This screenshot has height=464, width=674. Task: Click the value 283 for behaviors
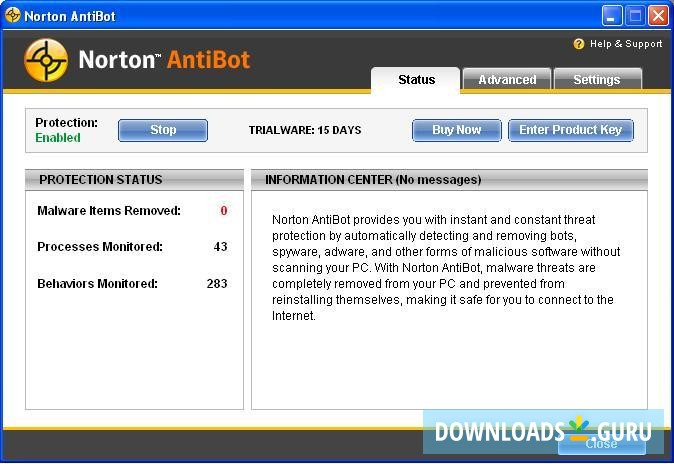(x=217, y=284)
